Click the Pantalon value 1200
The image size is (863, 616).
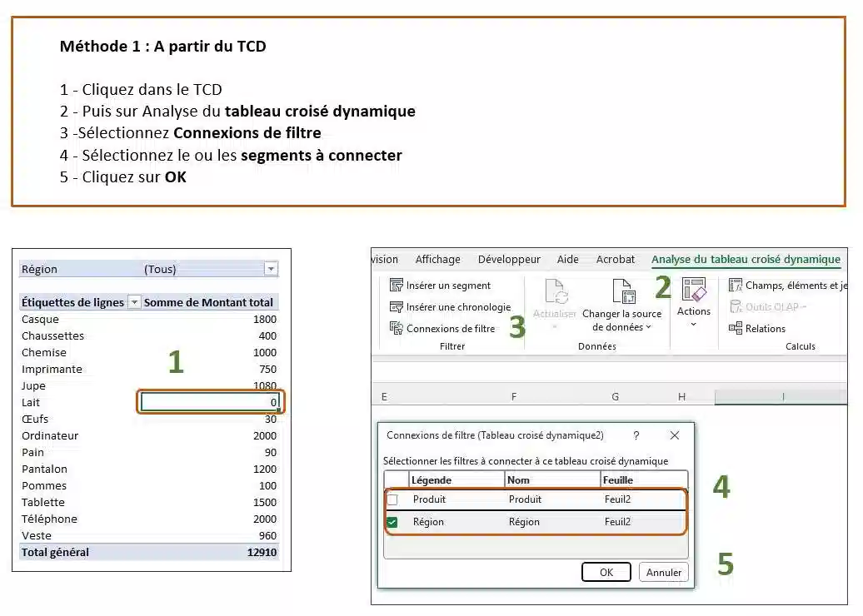tap(265, 469)
